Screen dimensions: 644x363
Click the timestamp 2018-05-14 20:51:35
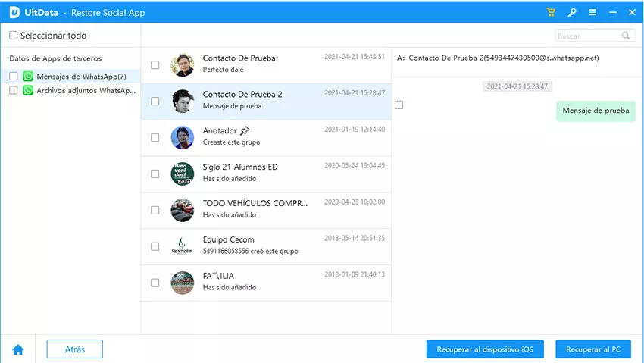(355, 238)
